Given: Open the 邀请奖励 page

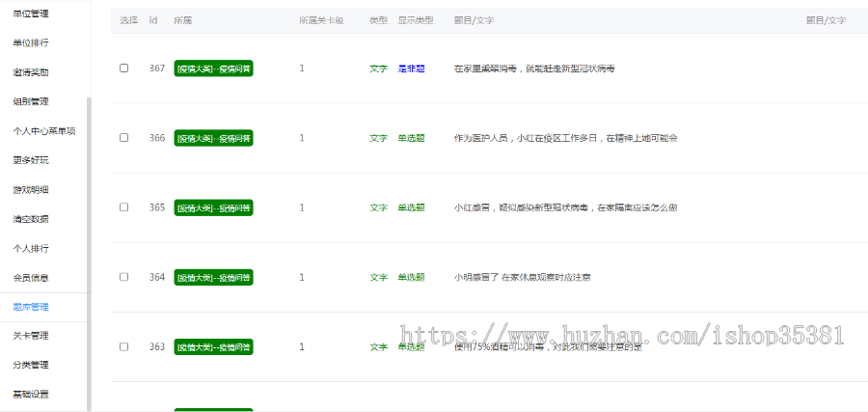Looking at the screenshot, I should point(31,72).
